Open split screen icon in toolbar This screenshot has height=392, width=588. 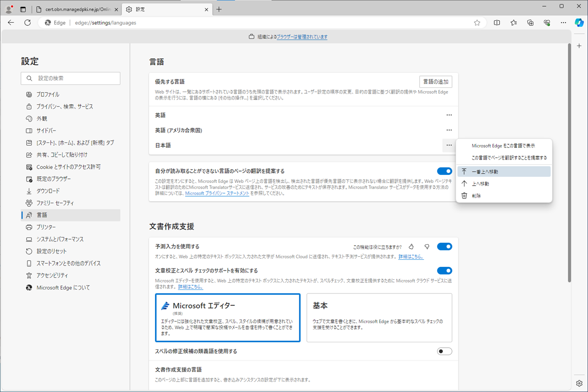[497, 23]
